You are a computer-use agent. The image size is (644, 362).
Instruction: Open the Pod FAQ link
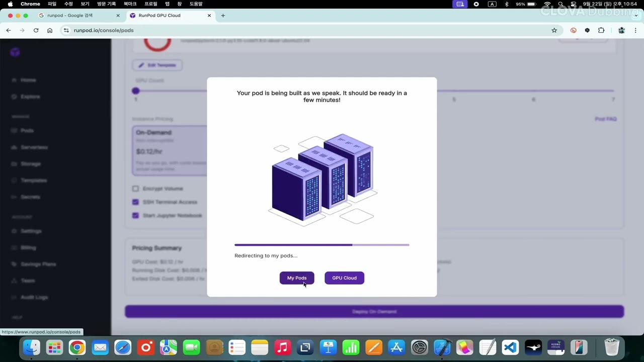click(605, 119)
